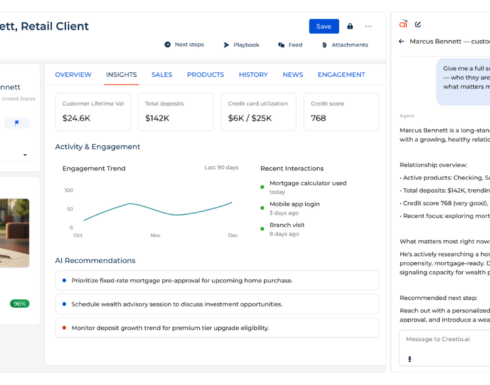The image size is (490, 385).
Task: Open the Products tab
Action: click(x=205, y=75)
